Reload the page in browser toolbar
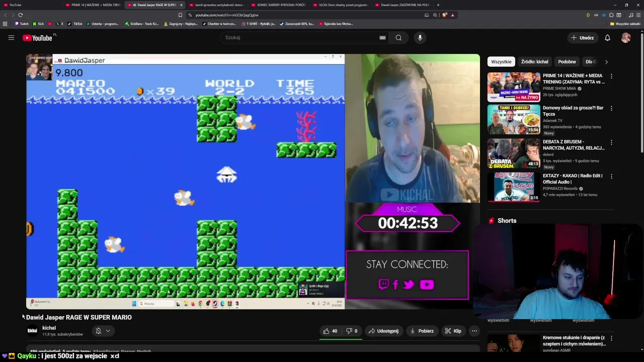 pyautogui.click(x=21, y=15)
